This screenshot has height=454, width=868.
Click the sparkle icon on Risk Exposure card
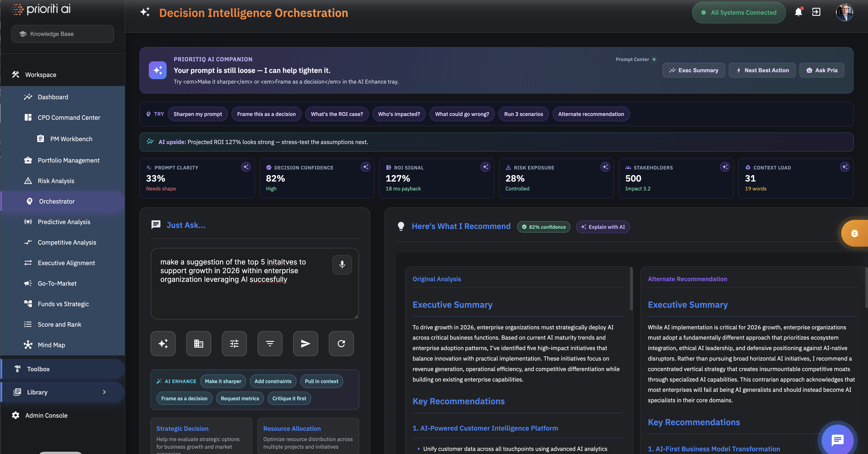[x=605, y=167]
